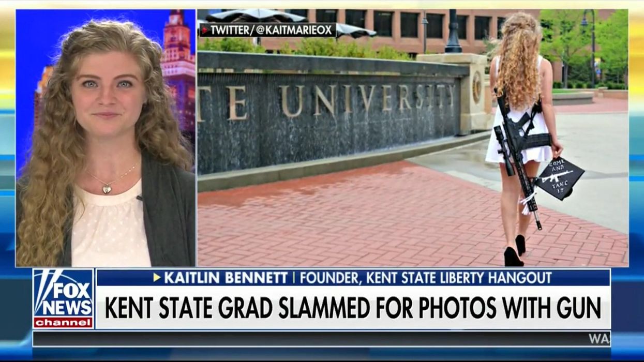Click the black high heel shoes
Image resolution: width=644 pixels, height=362 pixels.
pos(514,251)
